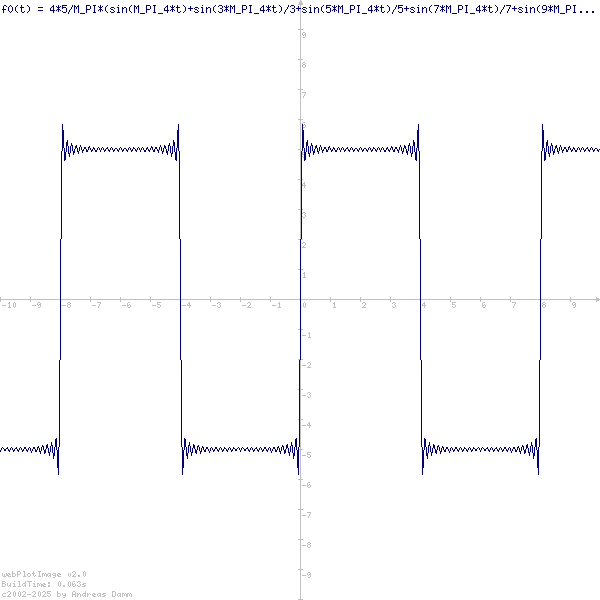Click the x-axis tick label -5
The image size is (600, 600).
click(x=156, y=305)
